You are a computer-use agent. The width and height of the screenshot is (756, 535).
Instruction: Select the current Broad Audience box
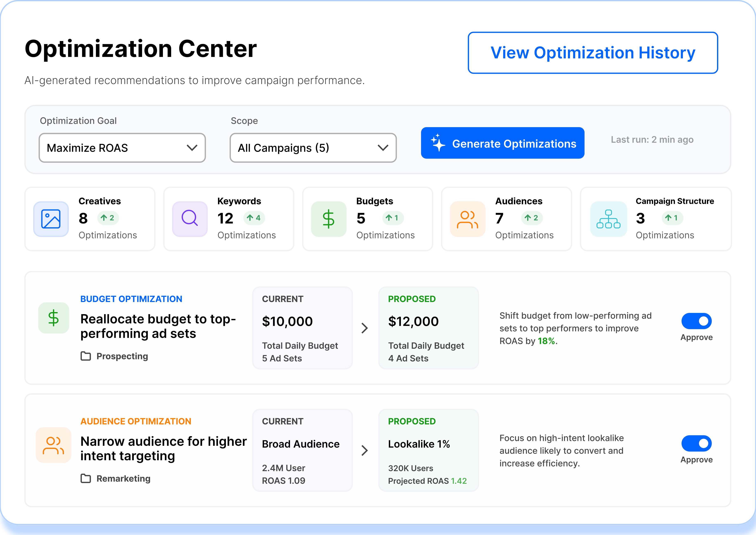point(302,450)
